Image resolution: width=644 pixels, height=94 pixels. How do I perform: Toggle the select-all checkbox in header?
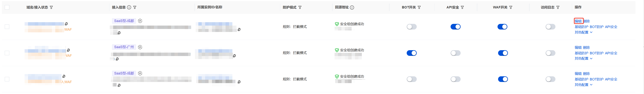click(7, 8)
